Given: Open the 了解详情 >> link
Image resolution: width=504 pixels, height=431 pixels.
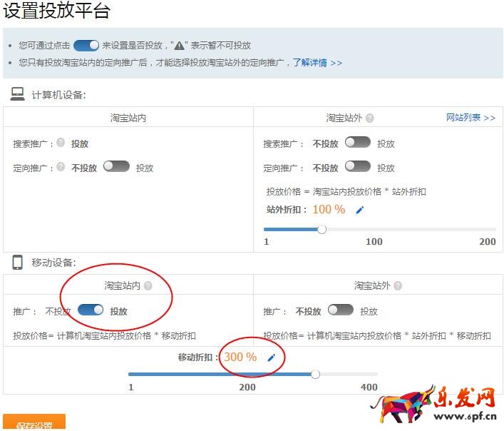Looking at the screenshot, I should click(x=317, y=63).
